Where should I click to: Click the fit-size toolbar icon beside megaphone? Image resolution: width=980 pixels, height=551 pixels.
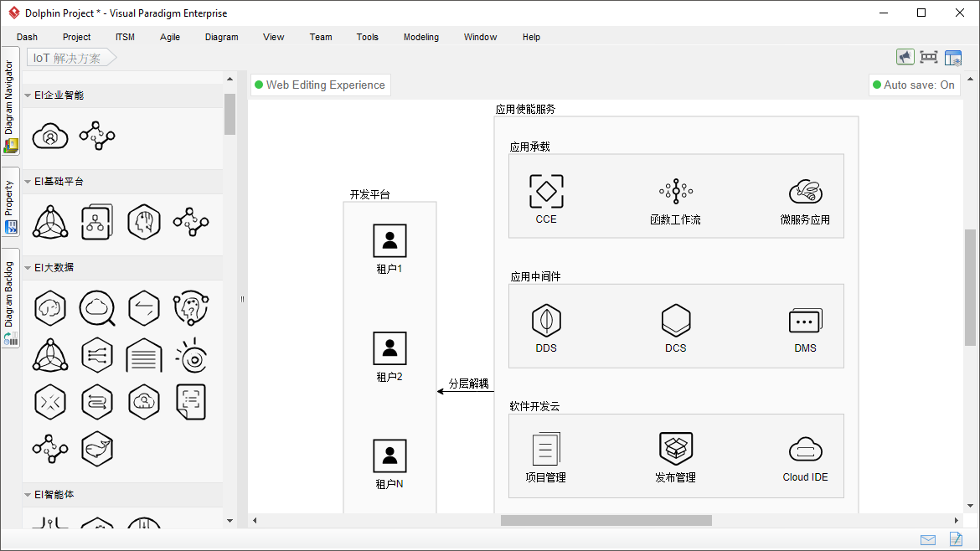(929, 58)
